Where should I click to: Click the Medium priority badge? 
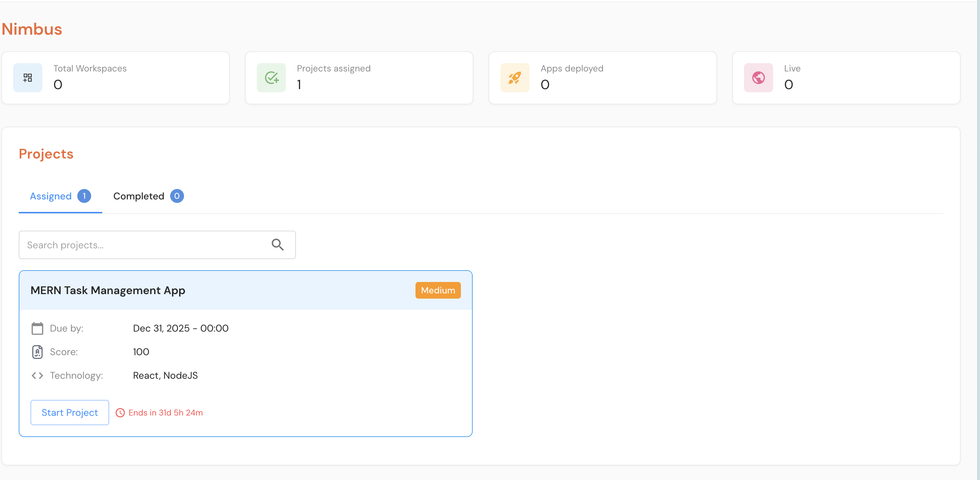click(437, 290)
